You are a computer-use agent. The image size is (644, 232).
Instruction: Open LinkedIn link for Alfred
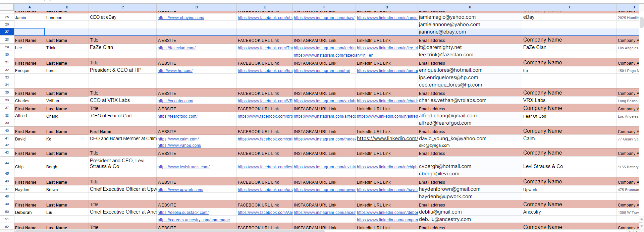pos(387,116)
